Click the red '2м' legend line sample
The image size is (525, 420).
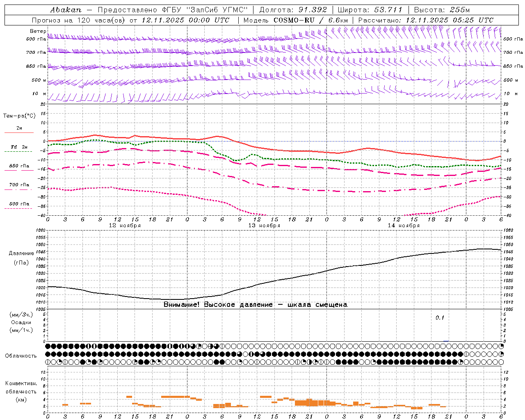pyautogui.click(x=19, y=132)
